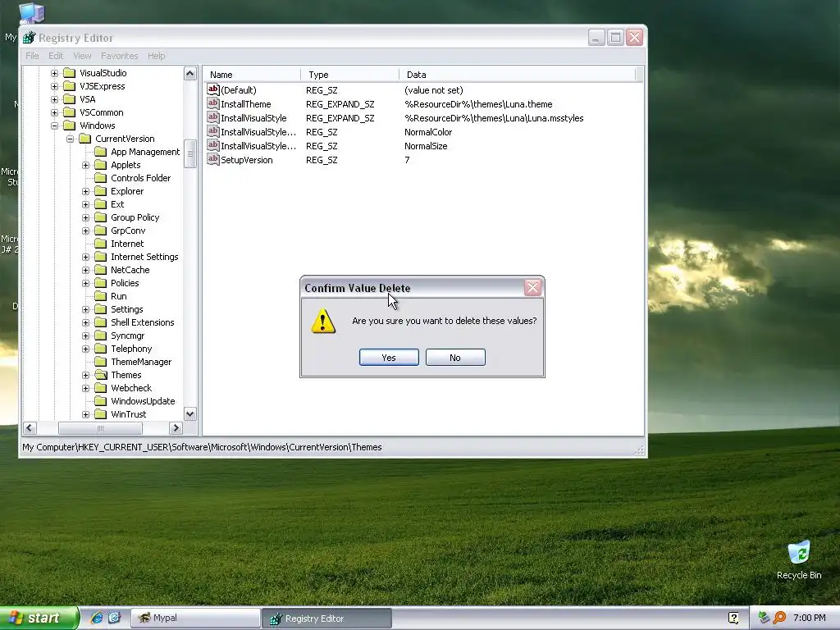The height and width of the screenshot is (630, 840).
Task: Switch to Registry Editor taskbar button
Action: [327, 619]
